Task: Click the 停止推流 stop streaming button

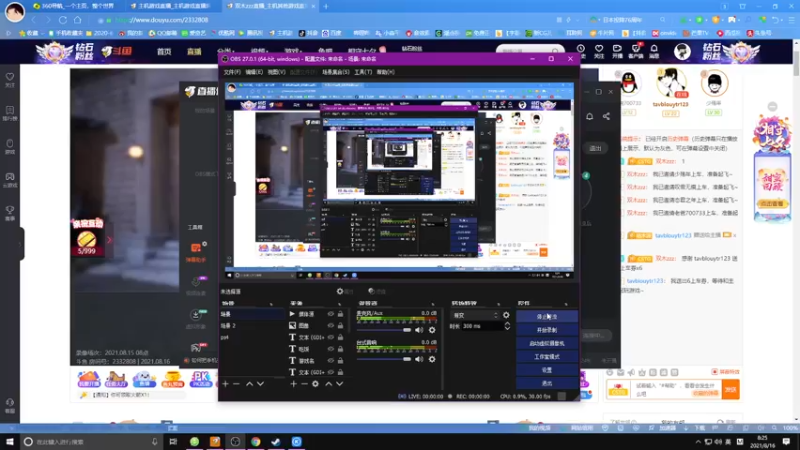Action: tap(547, 317)
